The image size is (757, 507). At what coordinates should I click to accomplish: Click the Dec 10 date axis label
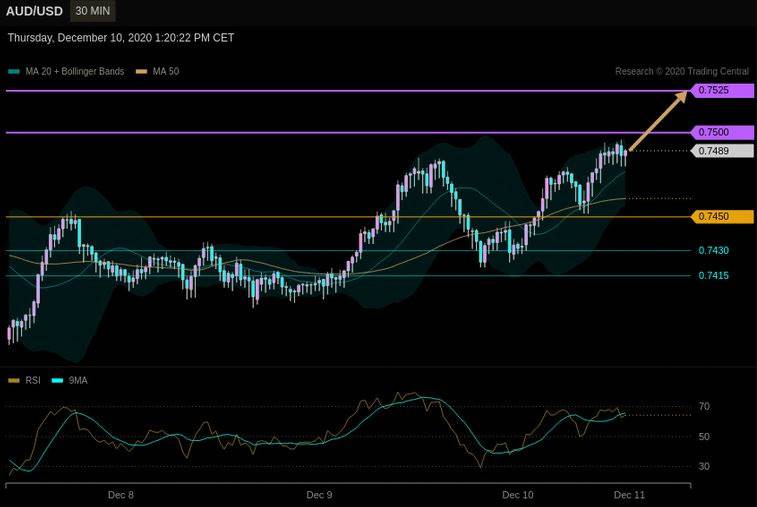518,495
